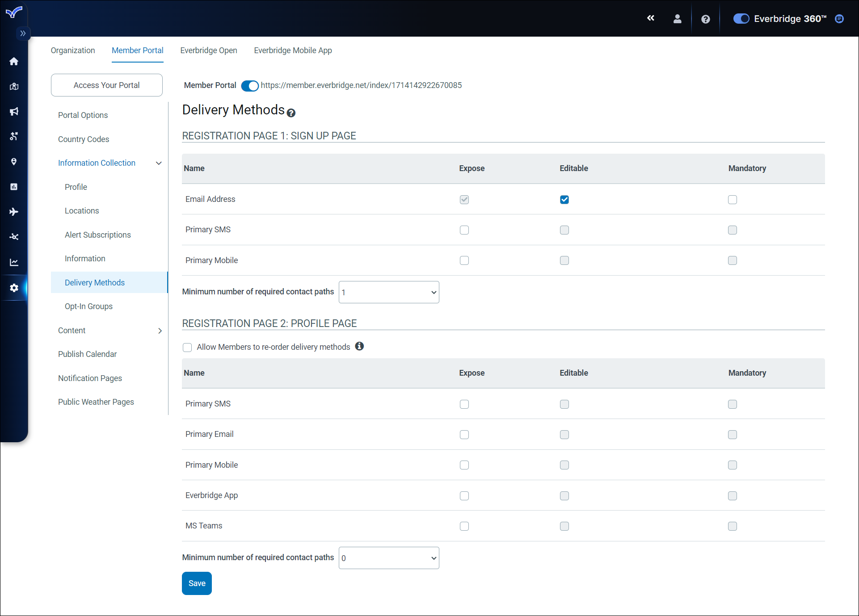Image resolution: width=859 pixels, height=616 pixels.
Task: Click the Everbridge bird logo
Action: click(14, 13)
